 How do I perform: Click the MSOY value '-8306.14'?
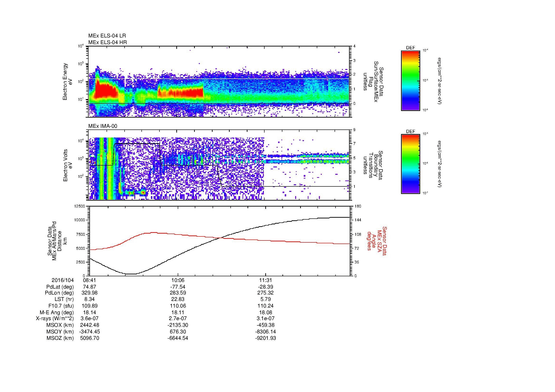(266, 332)
